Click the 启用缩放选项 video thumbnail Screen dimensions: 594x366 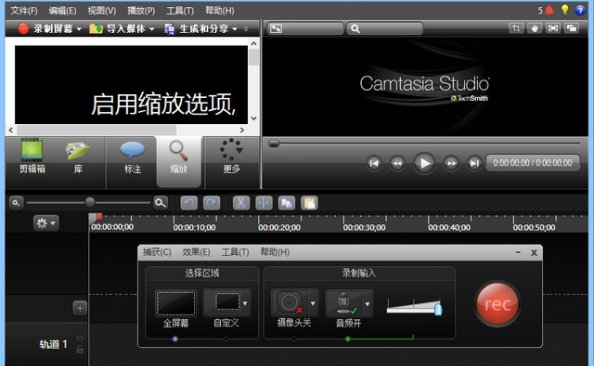click(x=131, y=85)
